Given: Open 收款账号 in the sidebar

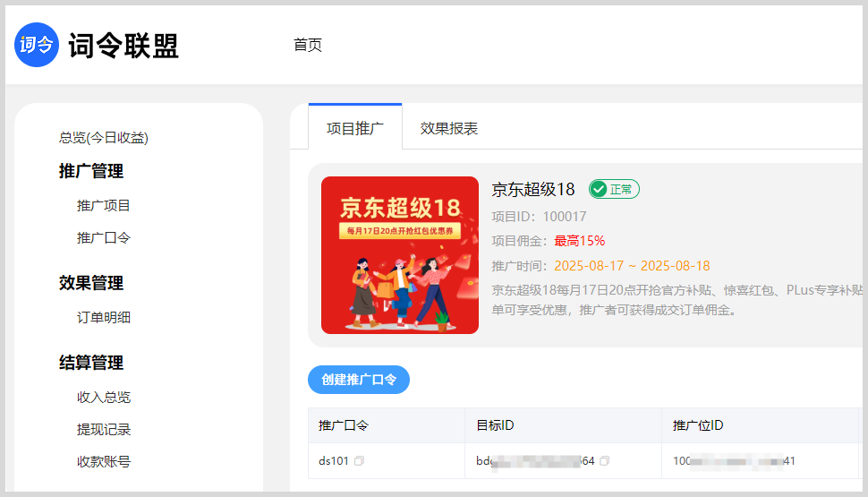Looking at the screenshot, I should (x=104, y=461).
